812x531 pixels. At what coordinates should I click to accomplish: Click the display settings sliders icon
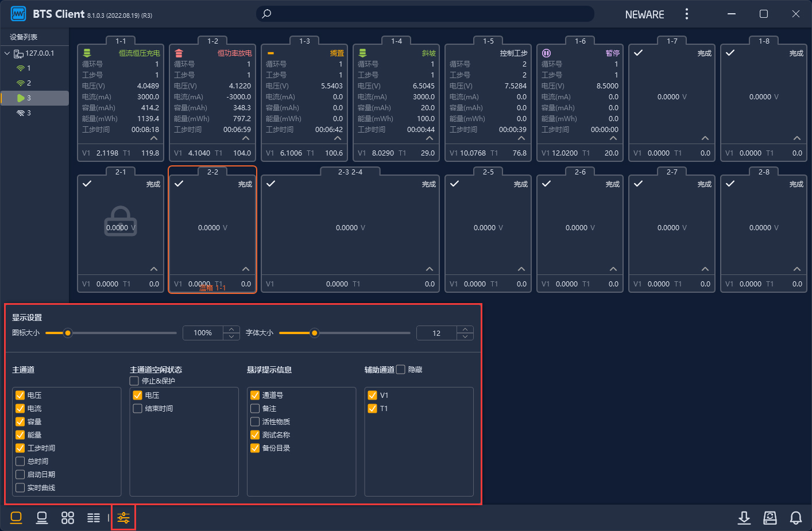click(x=123, y=518)
